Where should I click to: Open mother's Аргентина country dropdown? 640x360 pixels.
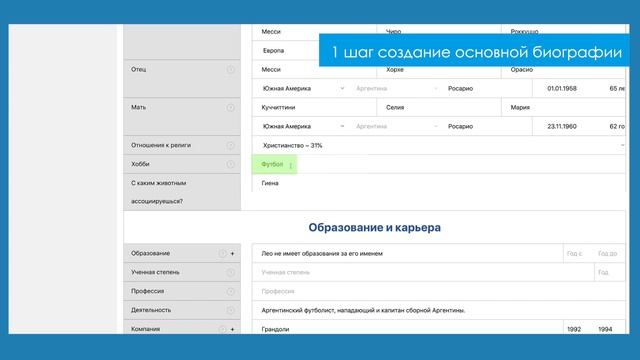(396, 127)
